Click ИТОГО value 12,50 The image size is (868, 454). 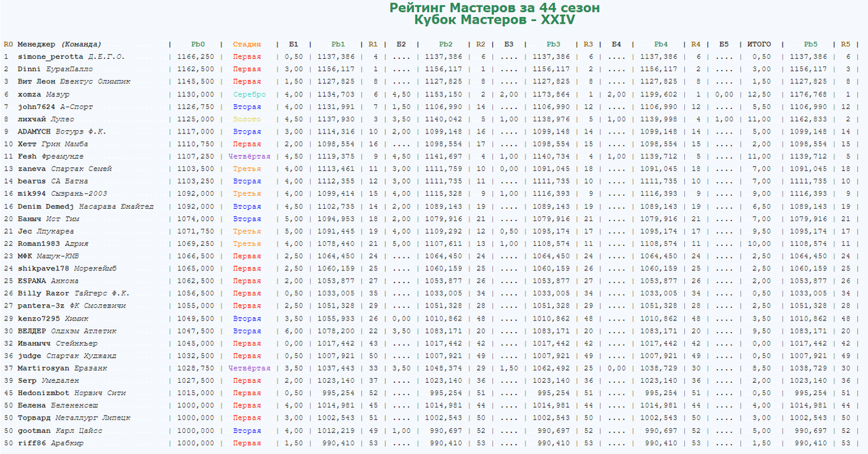[x=762, y=94]
